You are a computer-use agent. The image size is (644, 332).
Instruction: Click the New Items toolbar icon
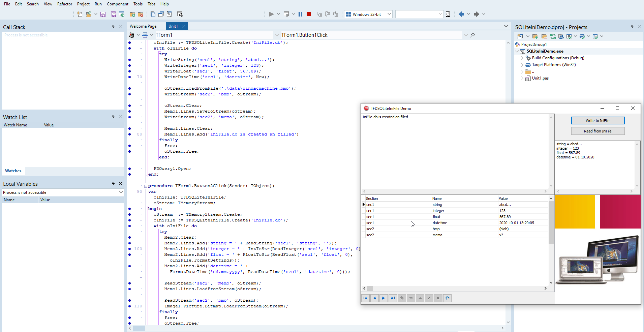pos(80,14)
